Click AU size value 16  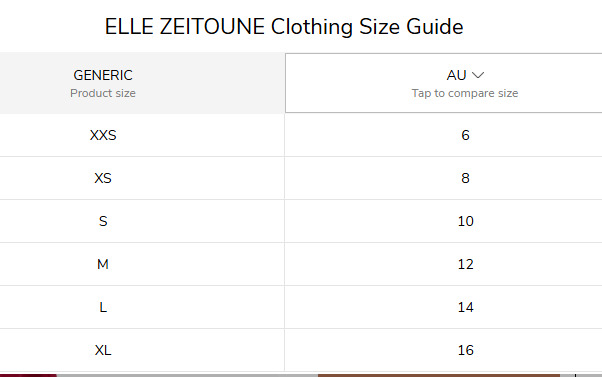click(465, 350)
